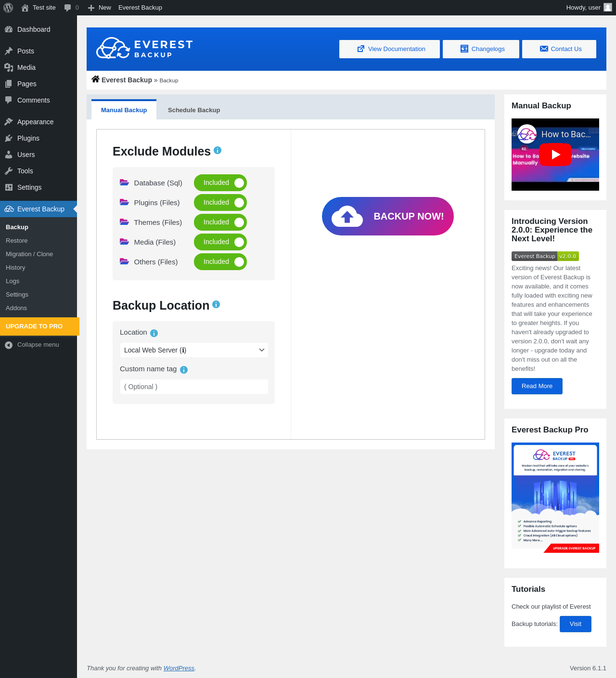
Task: Open the Local Web Server location dropdown
Action: tap(194, 350)
